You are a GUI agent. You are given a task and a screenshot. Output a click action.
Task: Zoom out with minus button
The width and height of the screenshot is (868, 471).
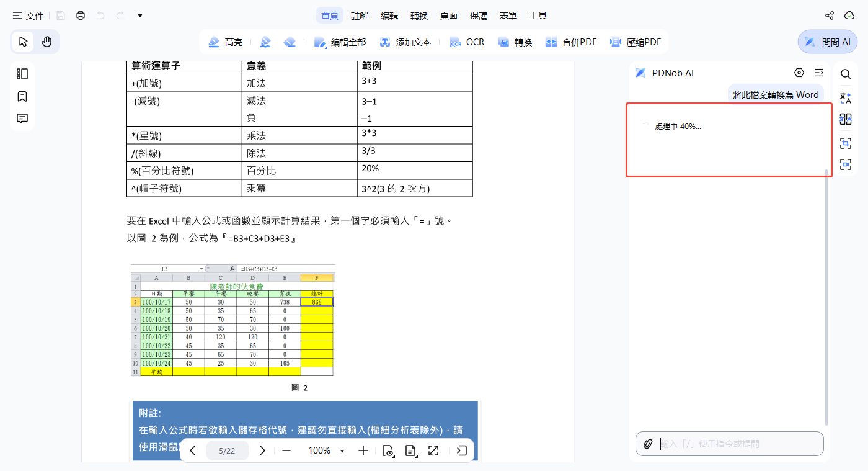point(286,451)
